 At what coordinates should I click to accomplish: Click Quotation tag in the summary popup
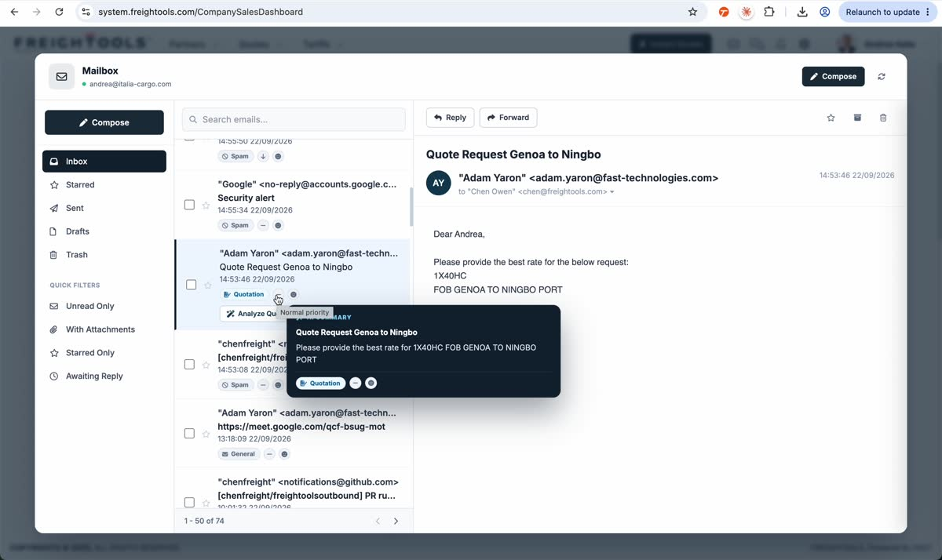click(320, 384)
